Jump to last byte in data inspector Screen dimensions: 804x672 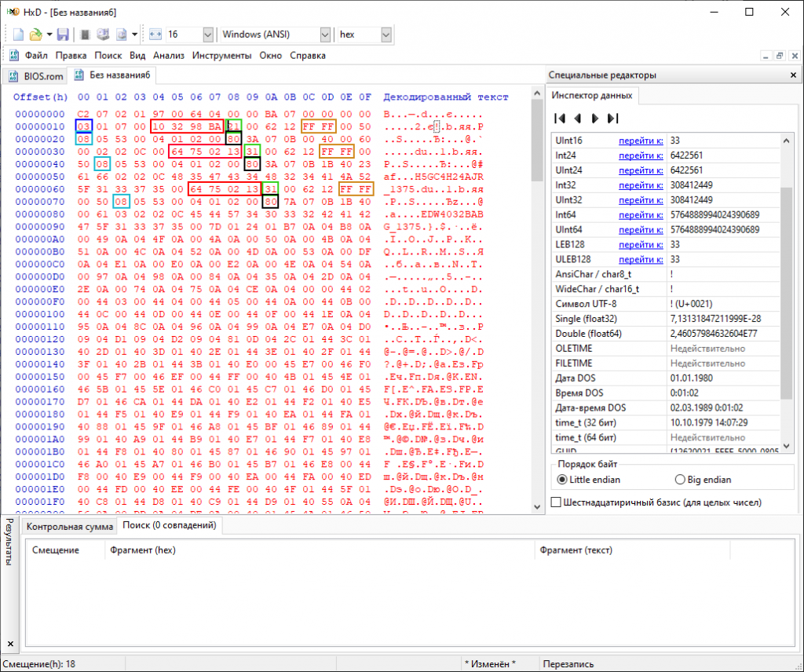(612, 119)
